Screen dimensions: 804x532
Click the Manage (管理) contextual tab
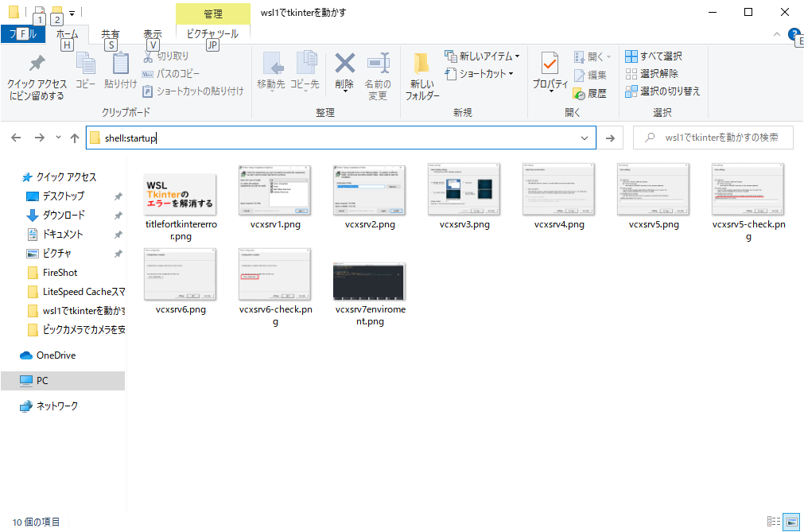click(x=213, y=14)
